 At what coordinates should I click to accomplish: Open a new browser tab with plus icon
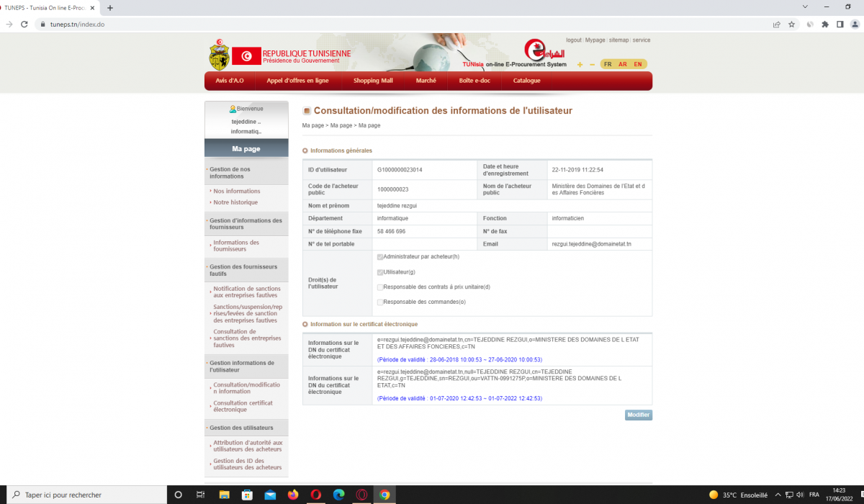click(110, 8)
